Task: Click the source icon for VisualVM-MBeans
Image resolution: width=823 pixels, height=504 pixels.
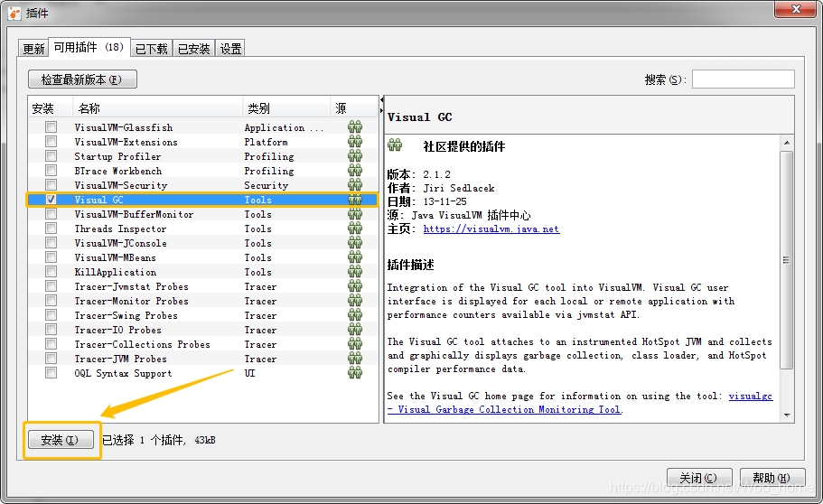Action: [x=355, y=257]
